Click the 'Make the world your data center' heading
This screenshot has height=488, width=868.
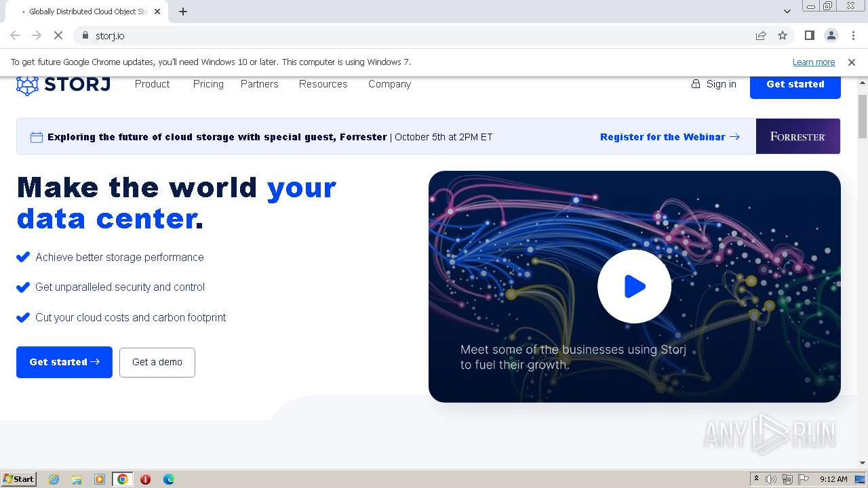point(176,203)
